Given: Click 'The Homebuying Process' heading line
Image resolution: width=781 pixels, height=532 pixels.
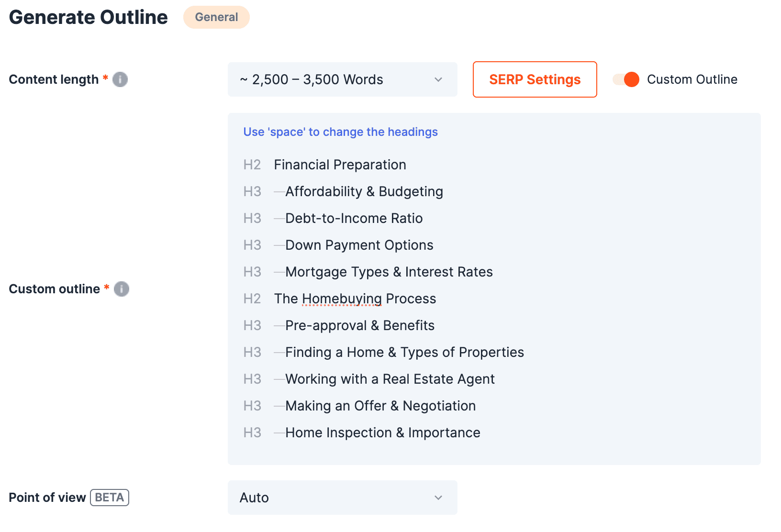Looking at the screenshot, I should click(x=355, y=299).
